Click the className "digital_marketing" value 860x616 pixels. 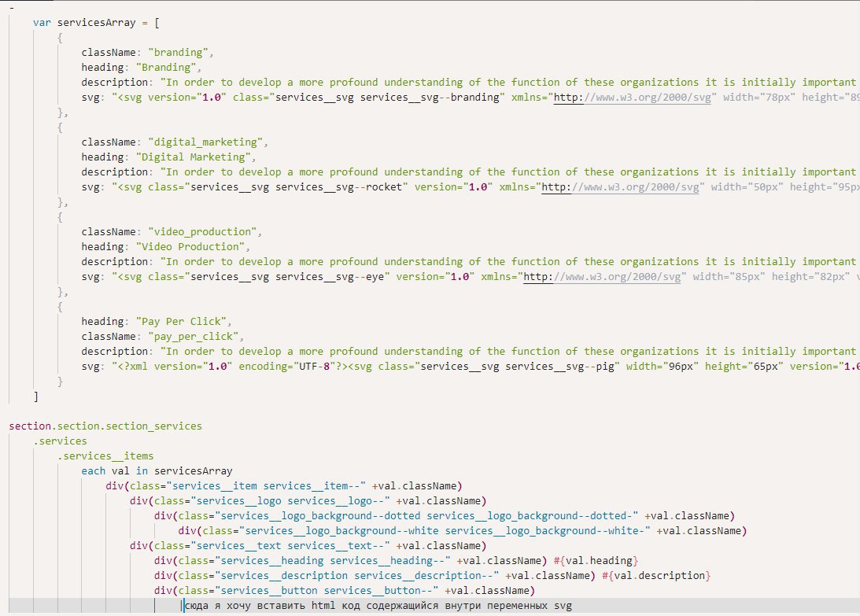(205, 142)
